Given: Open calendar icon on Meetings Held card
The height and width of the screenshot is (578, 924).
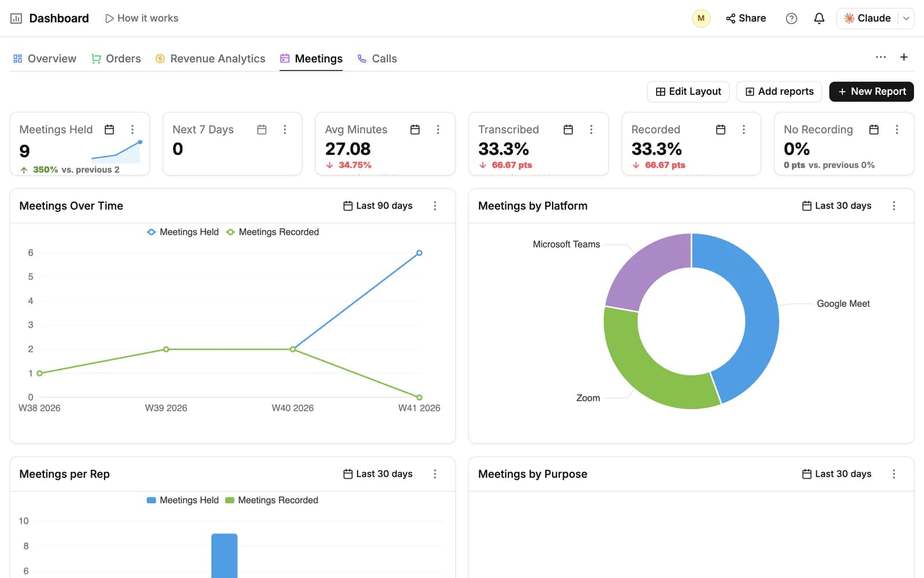Looking at the screenshot, I should click(109, 129).
